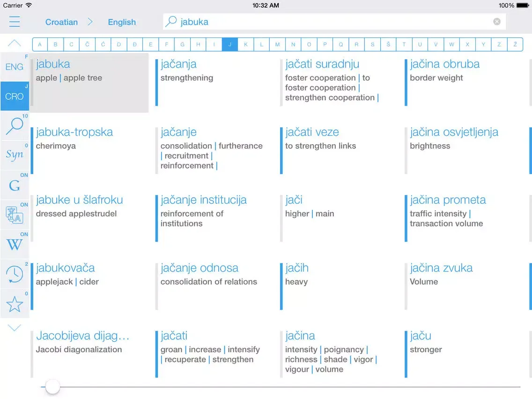Jump to letter M in the alphabet bar
The height and width of the screenshot is (399, 532).
277,44
